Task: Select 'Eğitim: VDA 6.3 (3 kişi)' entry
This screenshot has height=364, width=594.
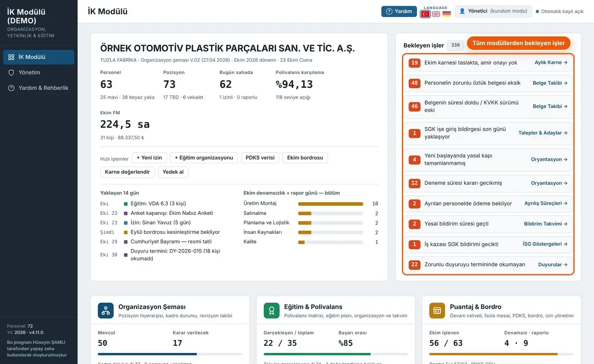Action: [158, 204]
